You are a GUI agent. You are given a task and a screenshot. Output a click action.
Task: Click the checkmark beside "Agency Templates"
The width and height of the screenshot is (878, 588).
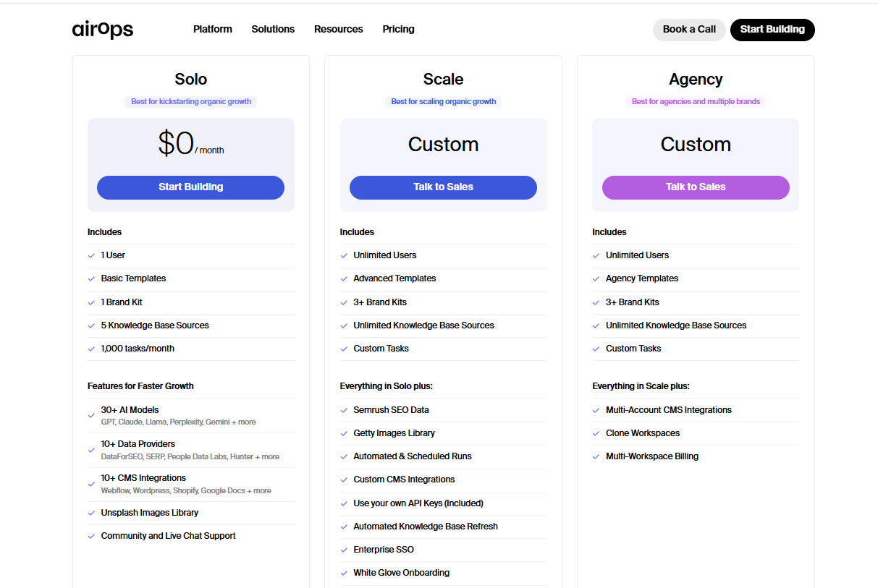pos(597,278)
